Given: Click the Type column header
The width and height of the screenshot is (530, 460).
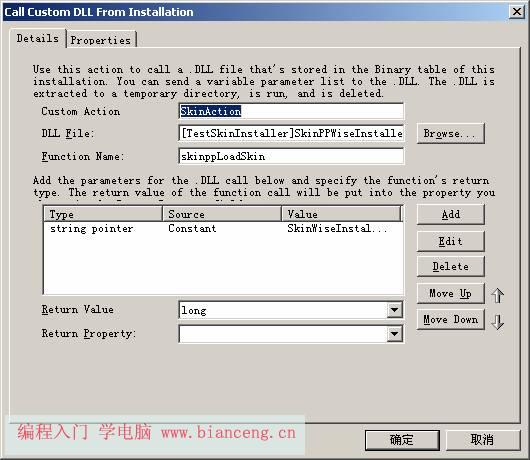Looking at the screenshot, I should (103, 214).
